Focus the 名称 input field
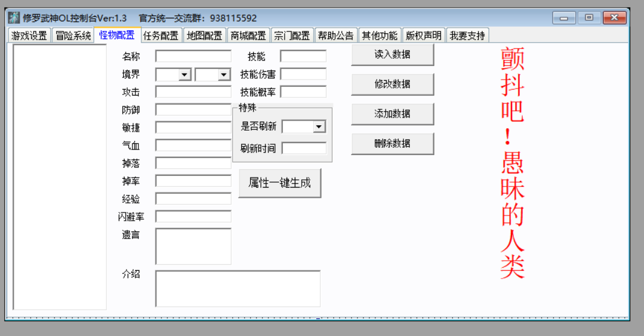The image size is (644, 336). pyautogui.click(x=193, y=56)
